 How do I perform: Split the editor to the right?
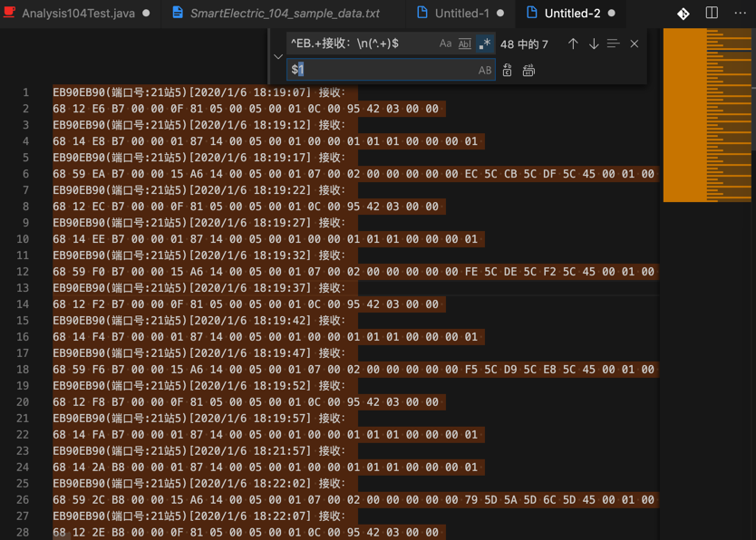(712, 13)
